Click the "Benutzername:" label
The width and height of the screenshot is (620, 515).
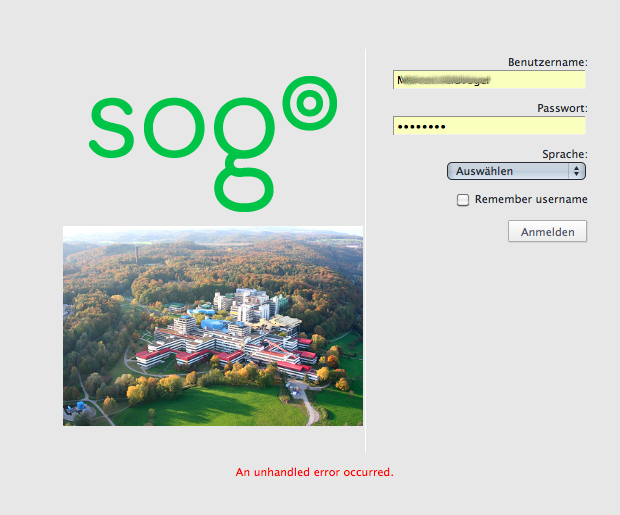coord(547,62)
